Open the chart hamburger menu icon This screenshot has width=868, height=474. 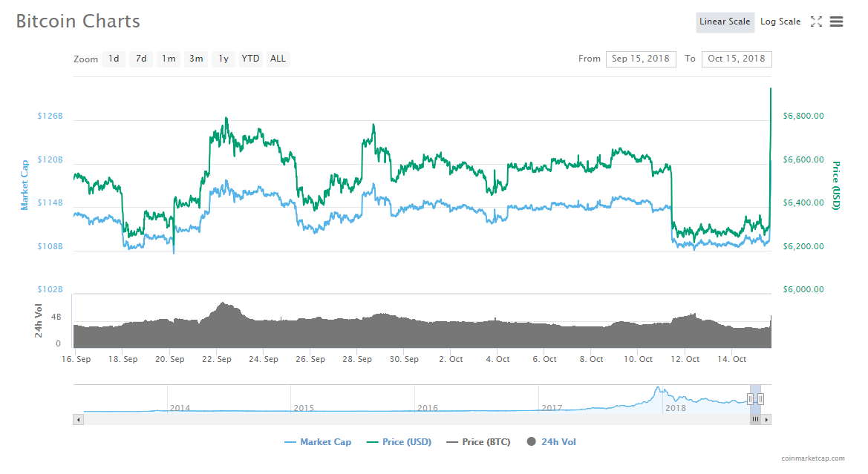point(837,22)
